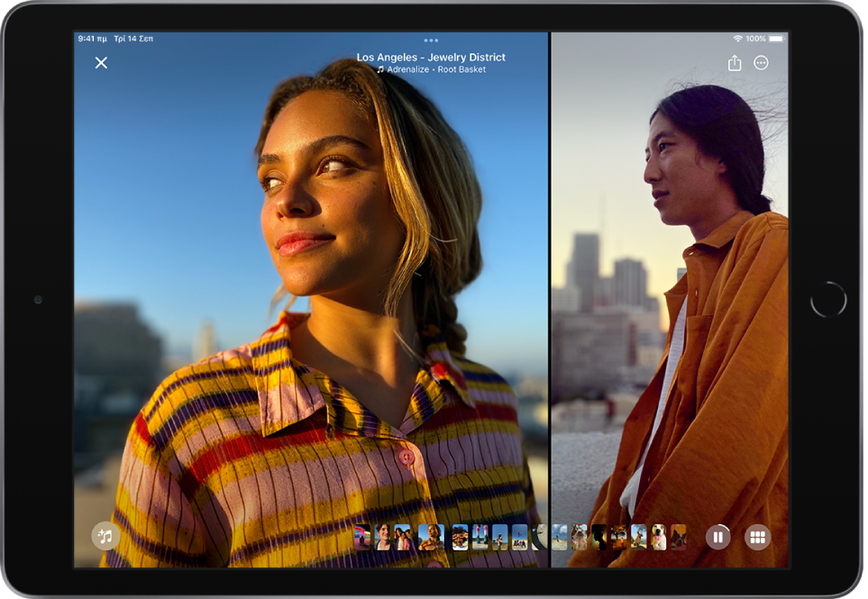Viewport: 868px width, 599px height.
Task: Open the Share sheet icon
Action: [x=735, y=63]
